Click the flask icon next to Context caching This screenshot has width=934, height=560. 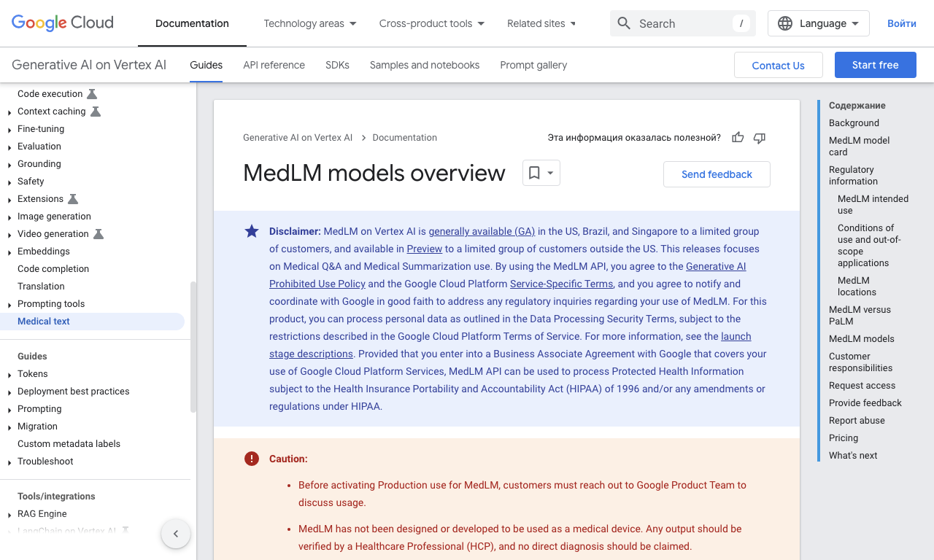[96, 112]
